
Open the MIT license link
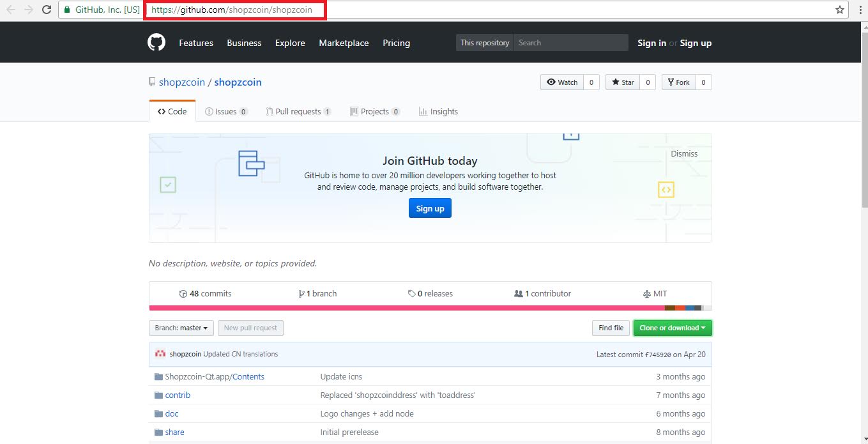655,293
